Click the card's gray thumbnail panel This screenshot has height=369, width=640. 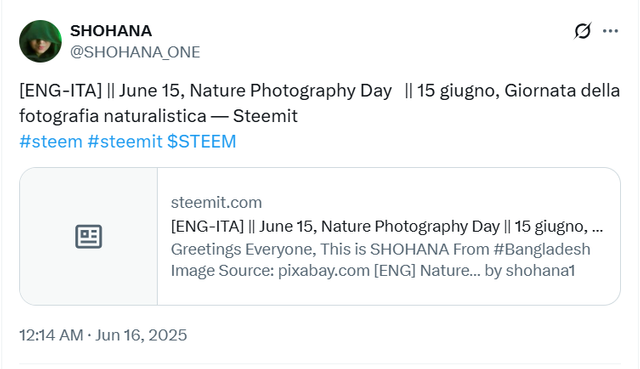pyautogui.click(x=89, y=236)
